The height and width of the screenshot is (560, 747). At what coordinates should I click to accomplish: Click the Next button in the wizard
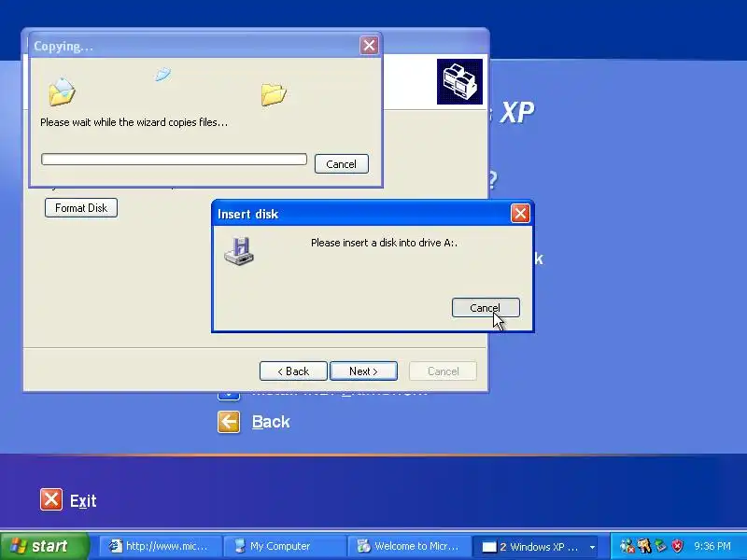click(x=363, y=371)
